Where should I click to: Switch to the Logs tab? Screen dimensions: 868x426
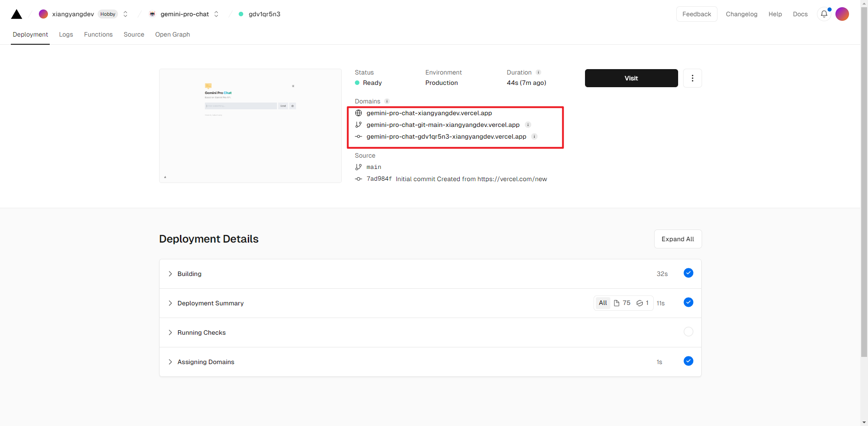tap(66, 34)
